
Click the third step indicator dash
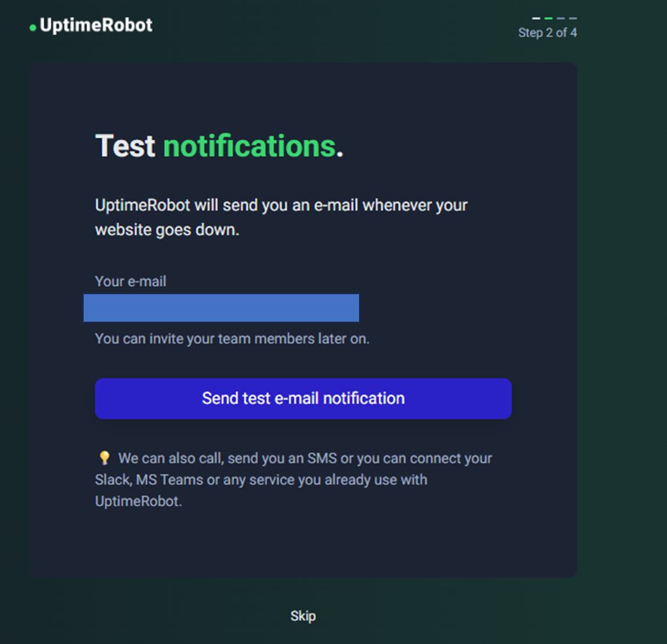click(561, 18)
